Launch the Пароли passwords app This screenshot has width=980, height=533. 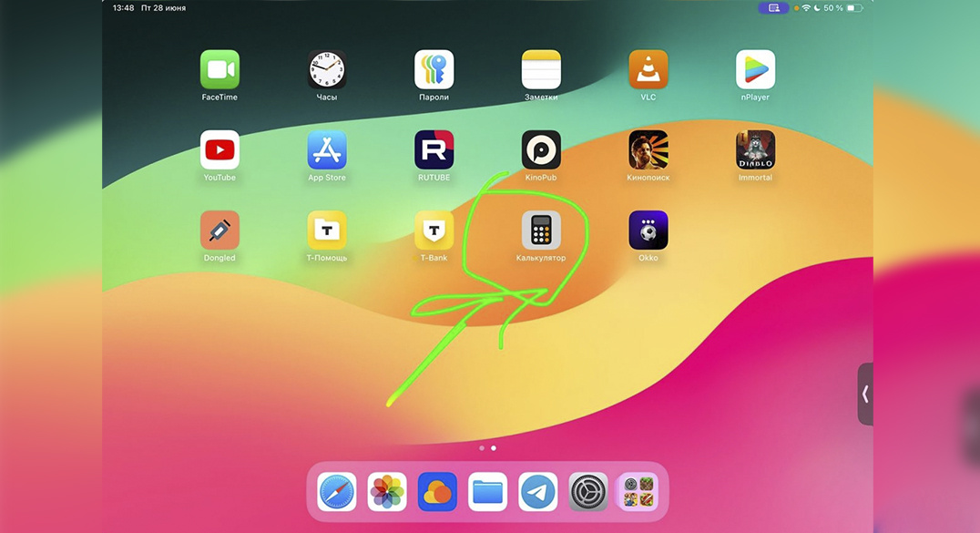click(434, 69)
